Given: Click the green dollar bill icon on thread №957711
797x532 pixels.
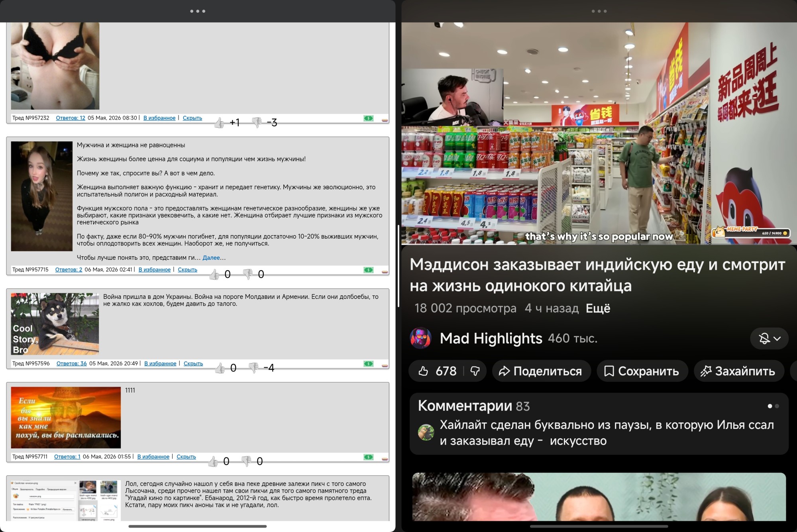Looking at the screenshot, I should coord(368,457).
